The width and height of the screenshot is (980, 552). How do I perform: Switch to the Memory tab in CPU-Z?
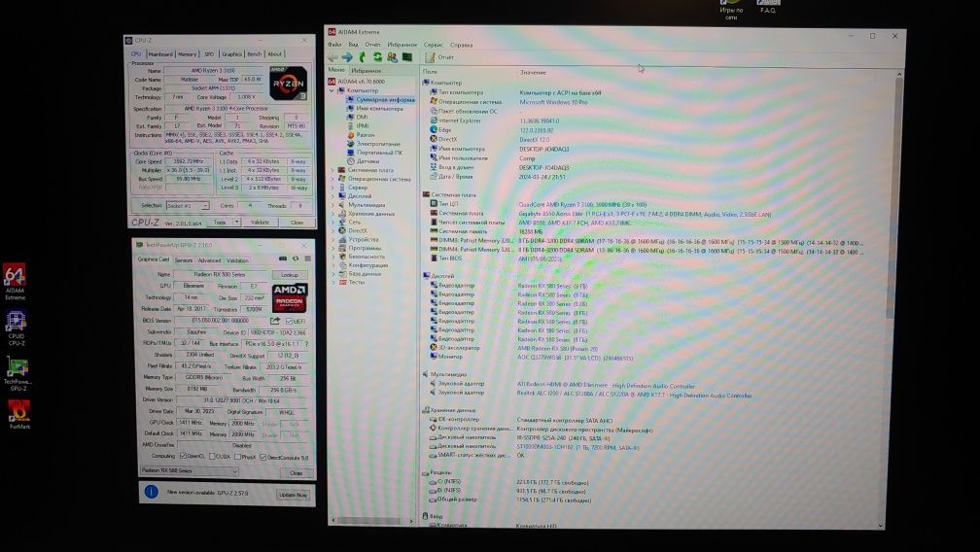tap(187, 54)
